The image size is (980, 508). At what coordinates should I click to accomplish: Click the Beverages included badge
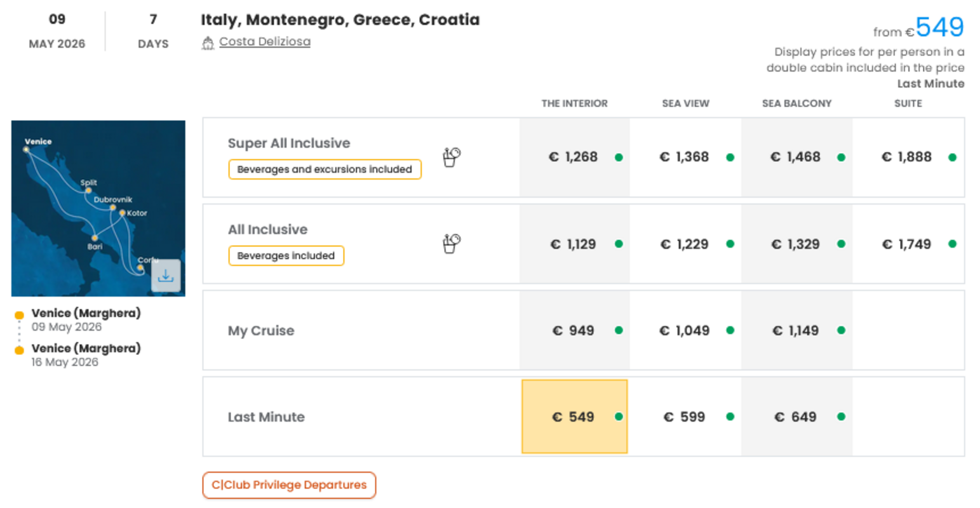tap(286, 256)
